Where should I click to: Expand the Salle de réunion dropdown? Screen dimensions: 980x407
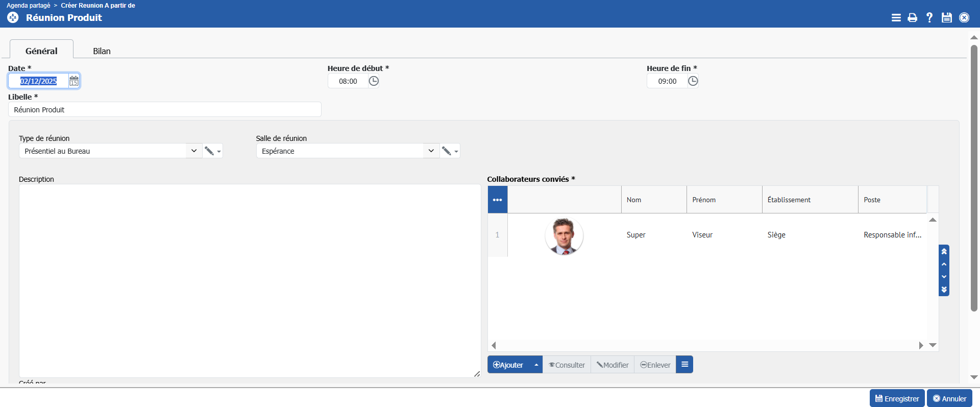coord(431,151)
